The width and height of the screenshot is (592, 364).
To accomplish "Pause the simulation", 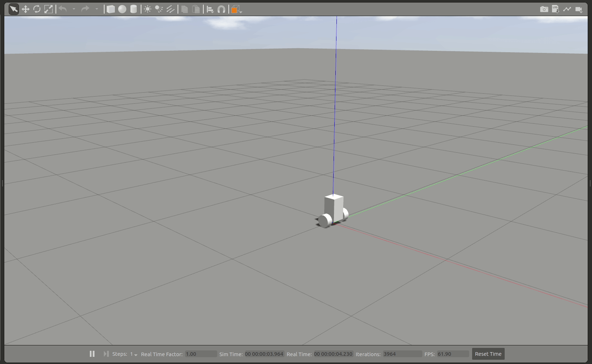I will [92, 354].
